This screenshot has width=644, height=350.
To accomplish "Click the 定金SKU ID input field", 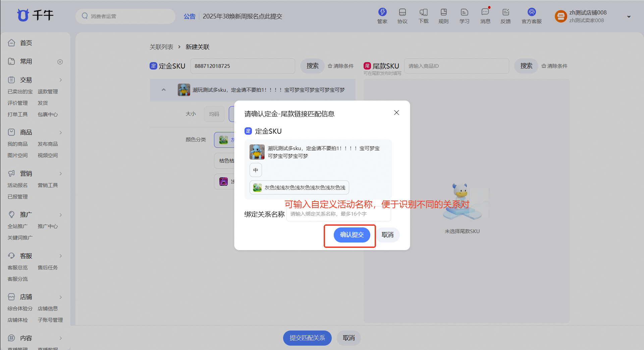I will click(243, 66).
